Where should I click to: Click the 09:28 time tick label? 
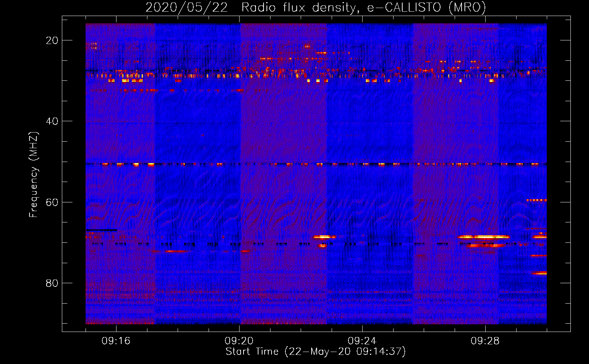pos(485,341)
